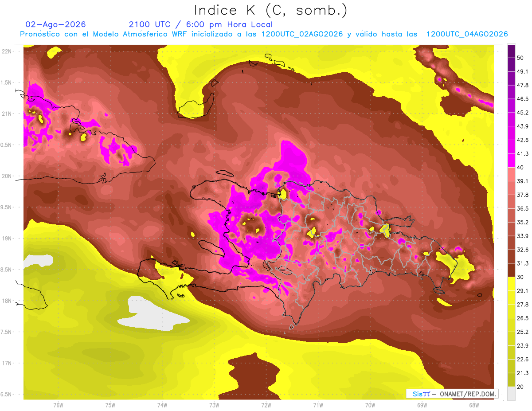Click the 76W longitude label
The width and height of the screenshot is (532, 411).
coord(58,405)
